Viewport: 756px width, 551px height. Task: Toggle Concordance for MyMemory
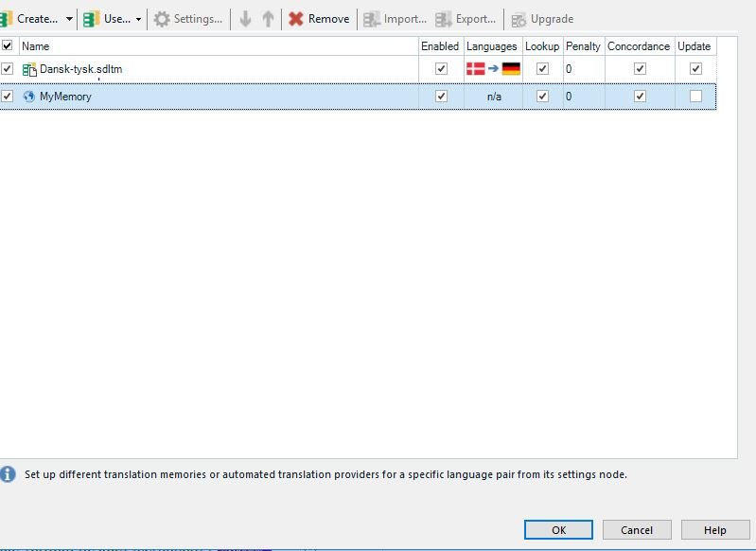pos(640,96)
